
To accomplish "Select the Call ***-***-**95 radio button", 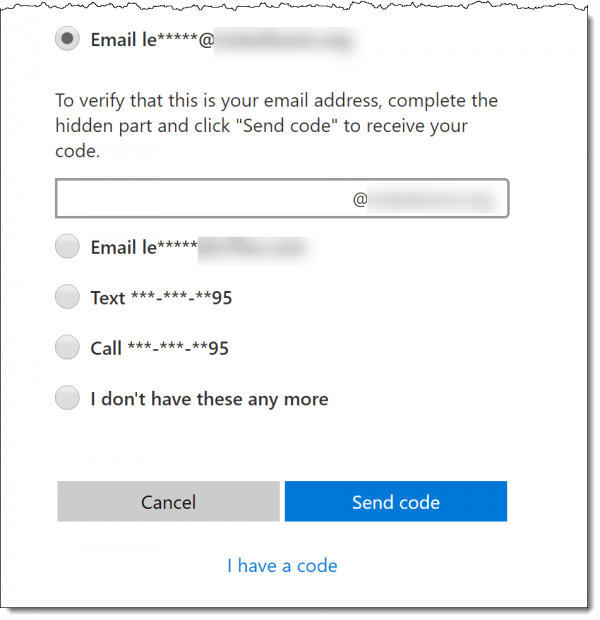I will 67,347.
